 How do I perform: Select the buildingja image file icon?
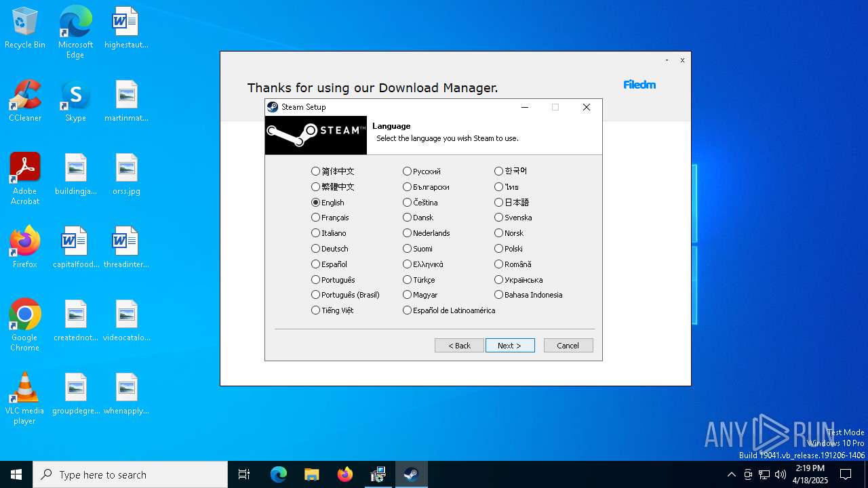click(x=75, y=175)
